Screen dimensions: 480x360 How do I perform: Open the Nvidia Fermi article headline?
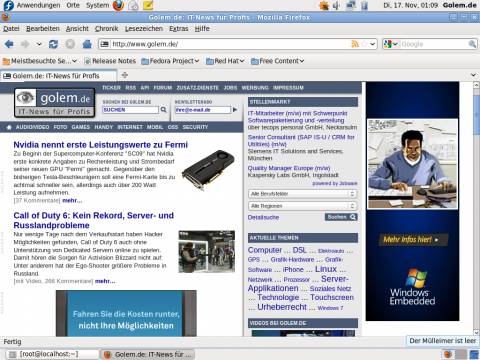101,145
